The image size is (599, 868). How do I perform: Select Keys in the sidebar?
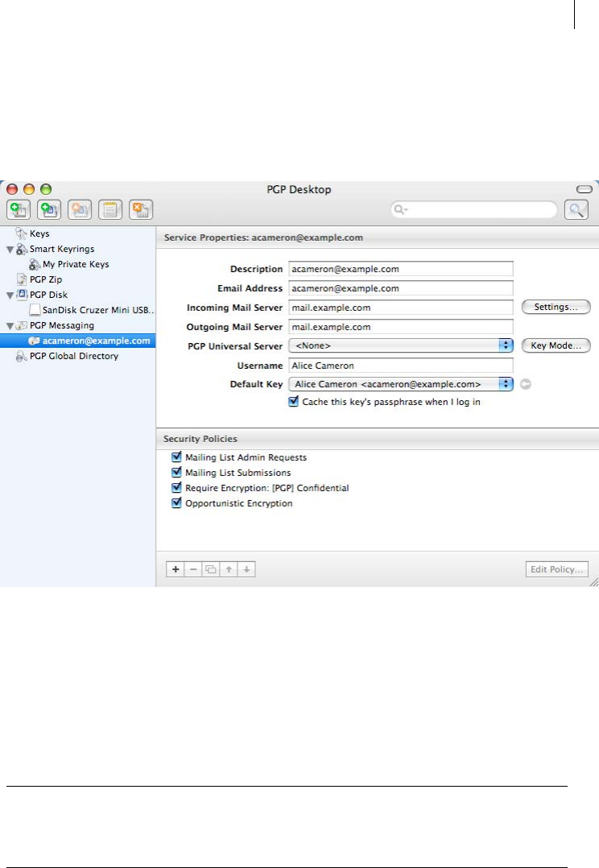[39, 234]
